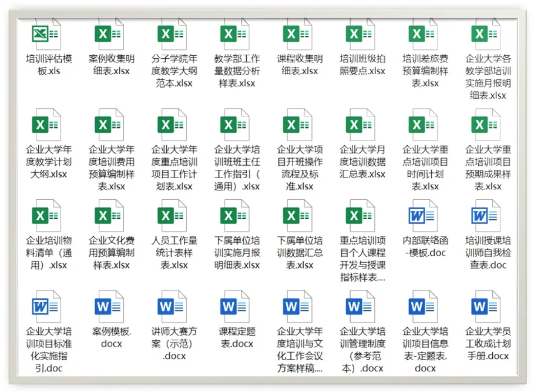Viewport: 534px width, 392px height.
Task: Click the file name 案例模板.docx
Action: click(x=112, y=337)
